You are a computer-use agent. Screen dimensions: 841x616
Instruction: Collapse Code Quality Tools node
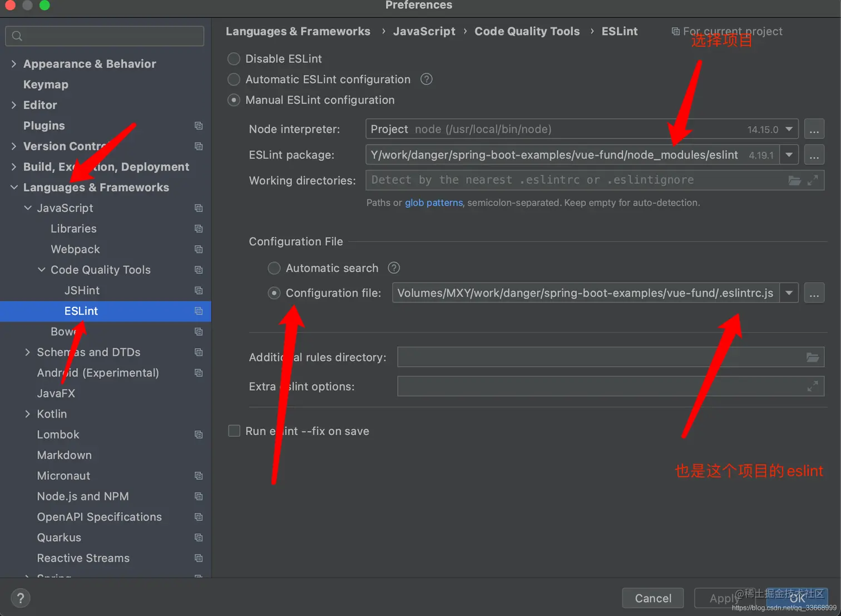pyautogui.click(x=42, y=270)
